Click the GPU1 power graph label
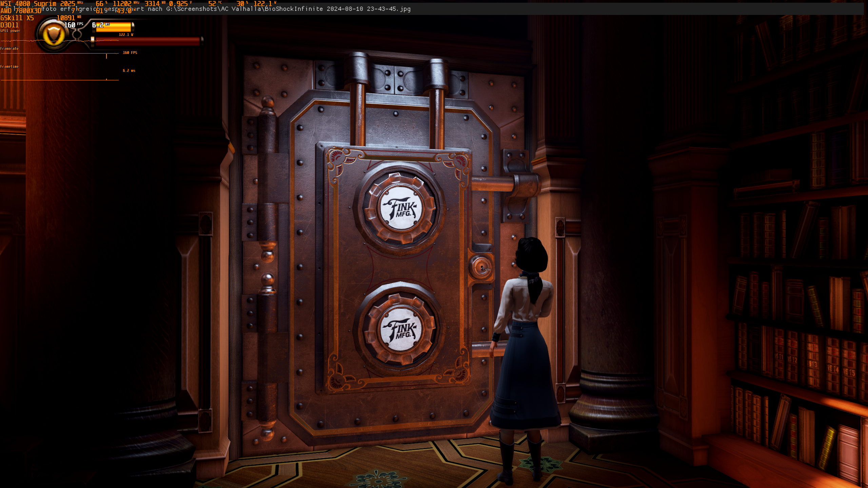Image resolution: width=868 pixels, height=488 pixels. pos(10,31)
